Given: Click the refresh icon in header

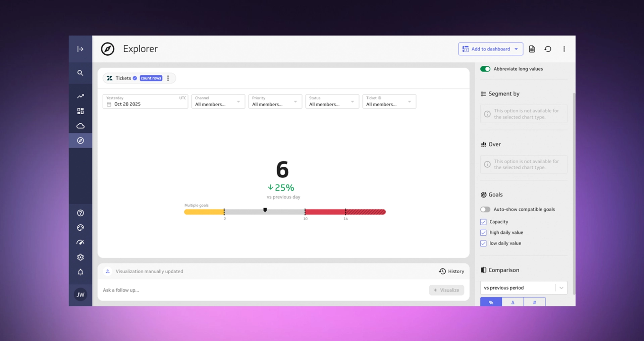Looking at the screenshot, I should pyautogui.click(x=548, y=49).
